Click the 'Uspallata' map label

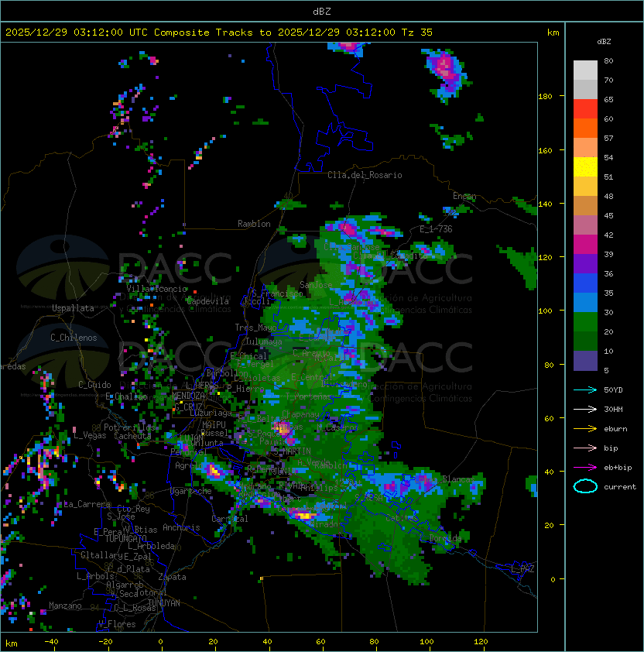(73, 308)
